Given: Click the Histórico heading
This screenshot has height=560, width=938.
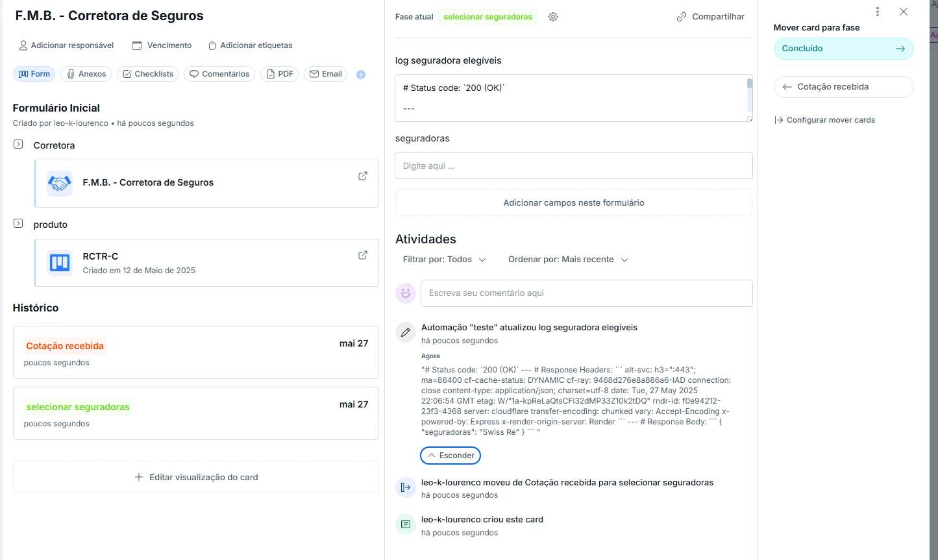Looking at the screenshot, I should pyautogui.click(x=36, y=308).
